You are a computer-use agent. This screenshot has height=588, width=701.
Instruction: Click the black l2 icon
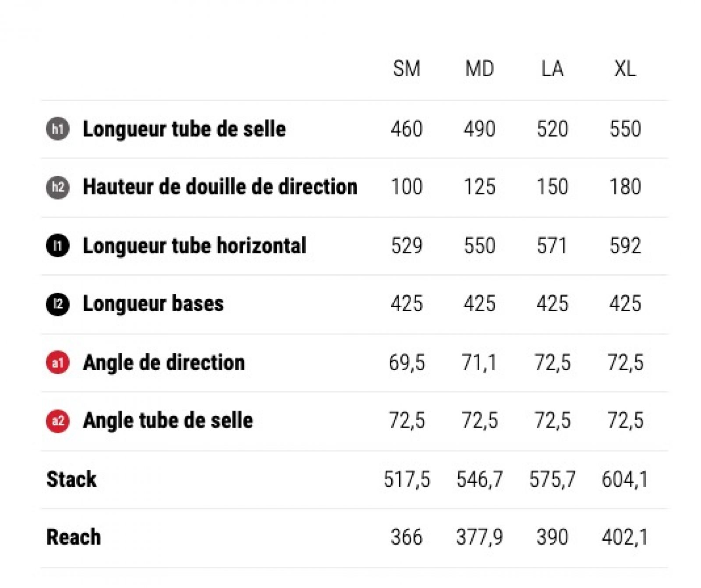(57, 304)
